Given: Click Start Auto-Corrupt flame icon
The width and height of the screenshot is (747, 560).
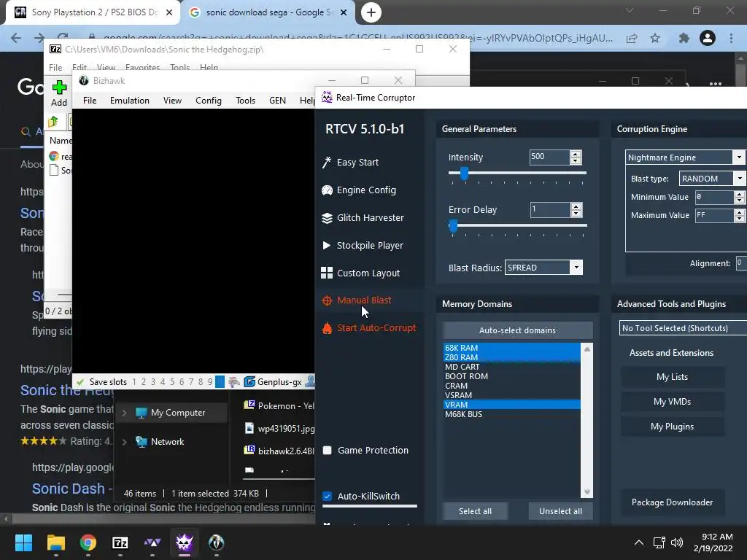Looking at the screenshot, I should (x=327, y=328).
